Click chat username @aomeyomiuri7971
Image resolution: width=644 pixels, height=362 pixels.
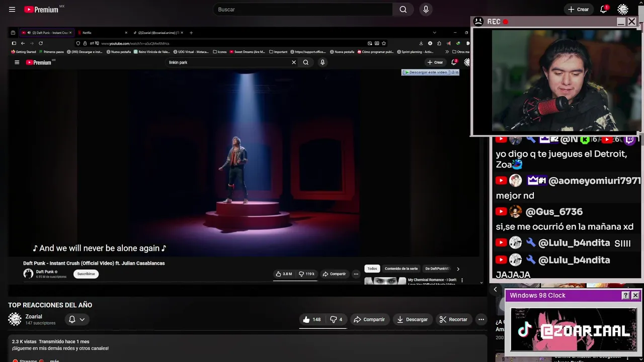tap(594, 180)
